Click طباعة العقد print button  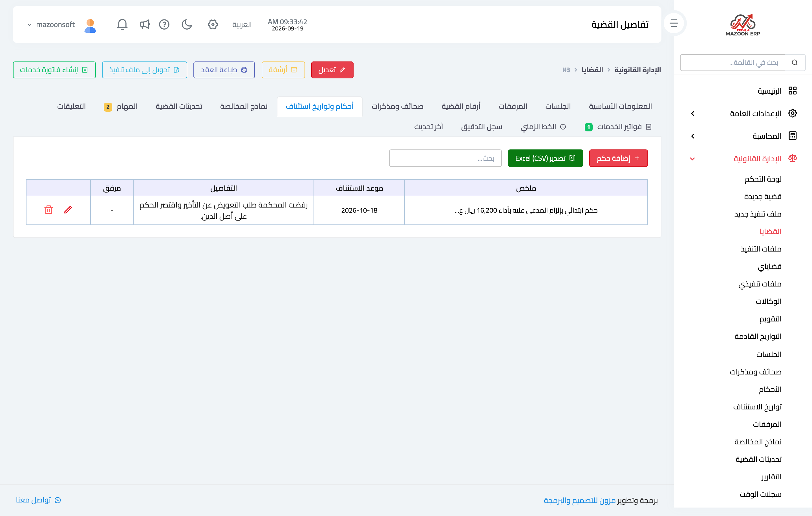(224, 70)
